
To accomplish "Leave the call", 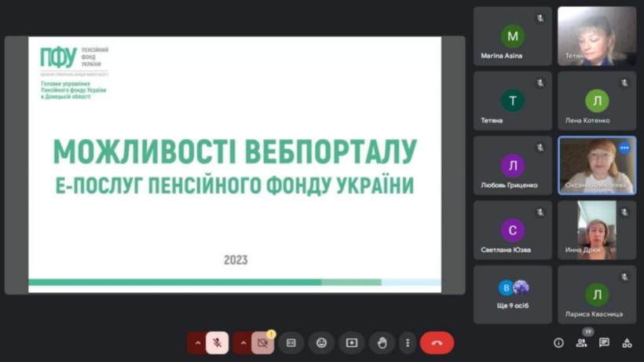I will [x=437, y=342].
